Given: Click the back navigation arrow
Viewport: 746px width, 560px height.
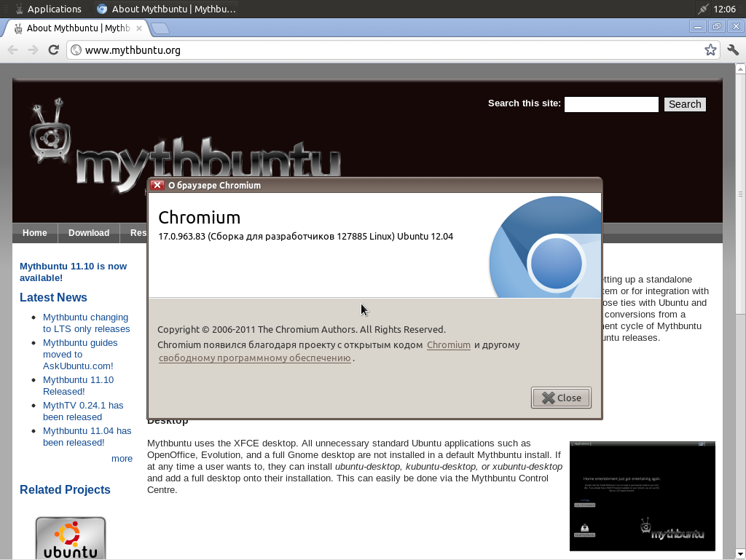Looking at the screenshot, I should (x=12, y=50).
